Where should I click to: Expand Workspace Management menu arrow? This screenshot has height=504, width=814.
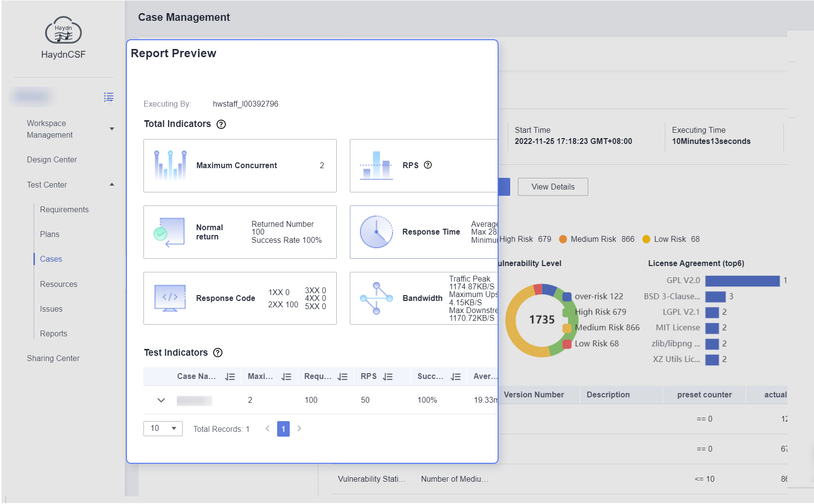click(x=112, y=129)
